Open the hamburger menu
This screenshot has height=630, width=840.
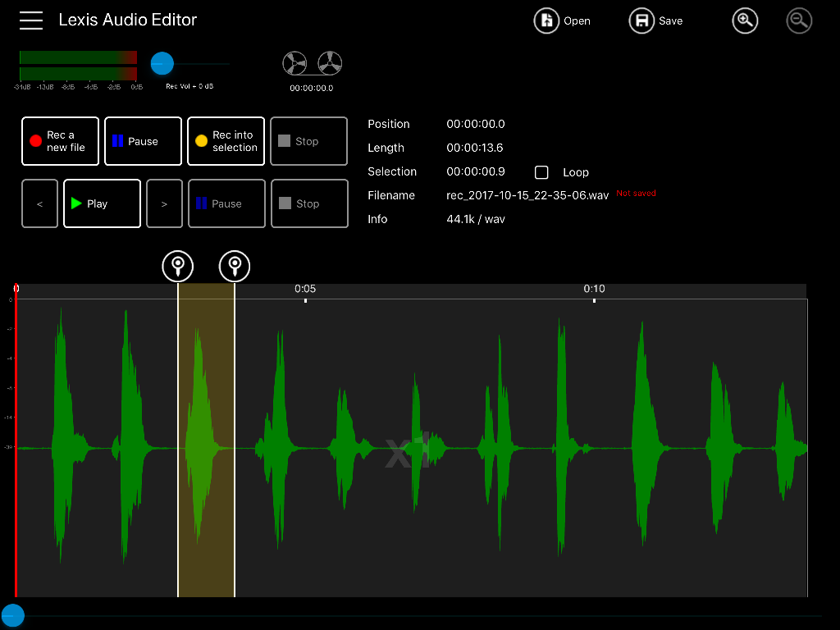point(31,21)
